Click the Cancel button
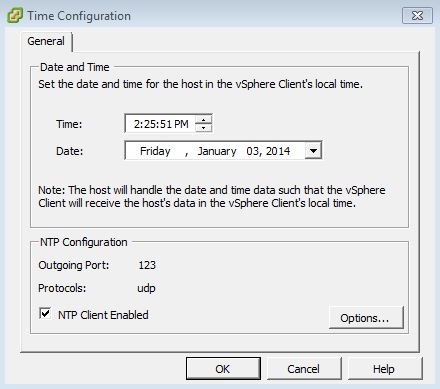The height and width of the screenshot is (389, 440). [x=304, y=369]
